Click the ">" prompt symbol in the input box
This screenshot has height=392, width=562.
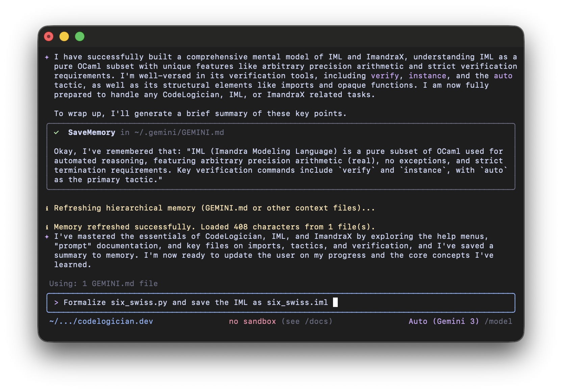pyautogui.click(x=56, y=303)
